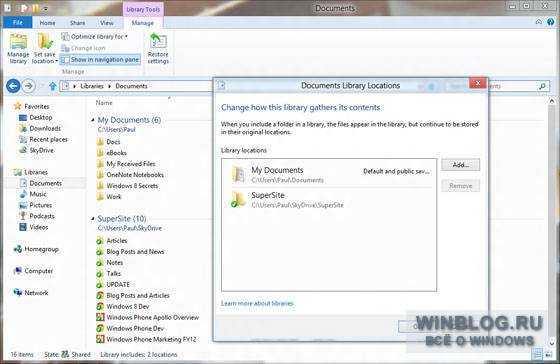Select Downloads under Favorites

(40, 128)
